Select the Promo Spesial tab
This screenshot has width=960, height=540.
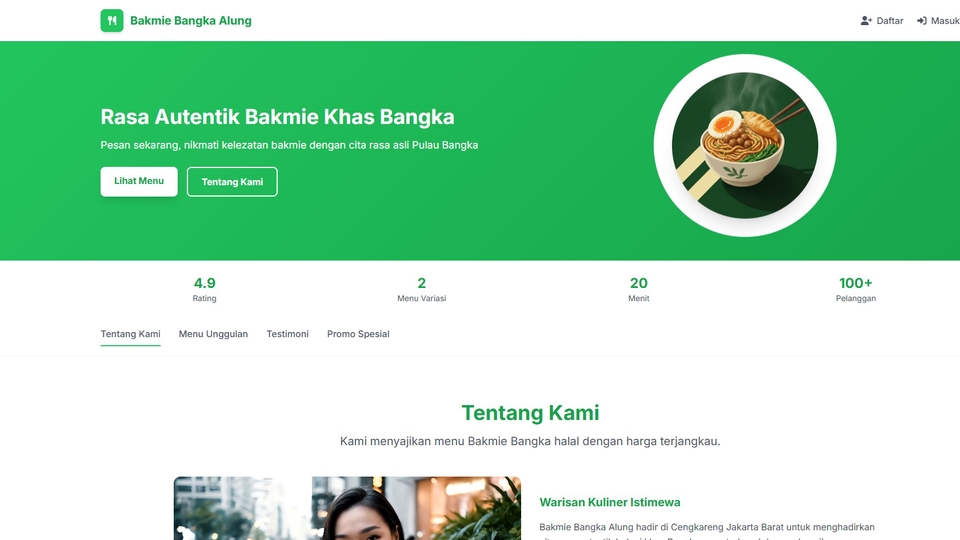pyautogui.click(x=358, y=334)
